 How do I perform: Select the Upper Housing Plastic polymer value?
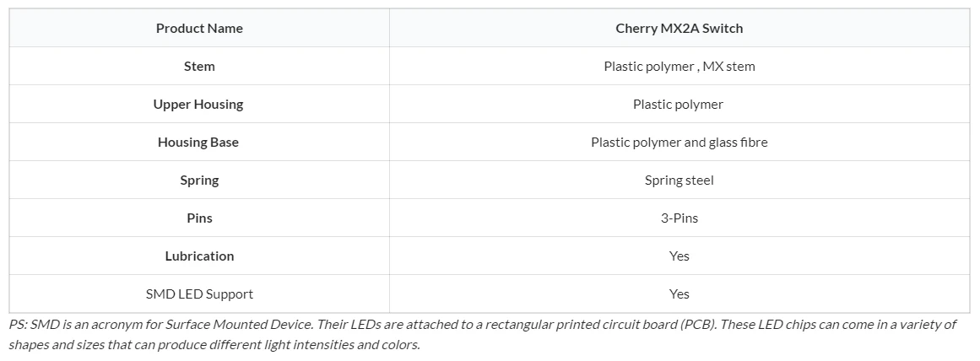680,105
